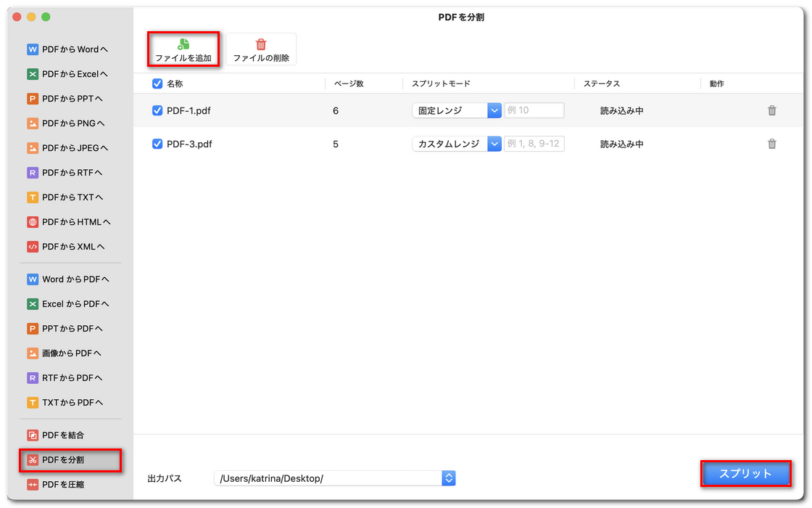Delete PDF-1.pdf using its trash icon
812x508 pixels.
771,110
